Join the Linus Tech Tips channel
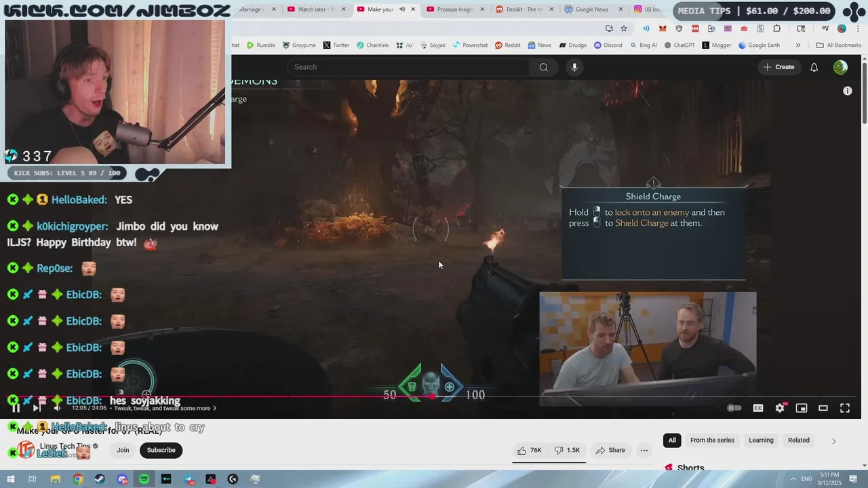Viewport: 868px width, 488px height. (123, 450)
